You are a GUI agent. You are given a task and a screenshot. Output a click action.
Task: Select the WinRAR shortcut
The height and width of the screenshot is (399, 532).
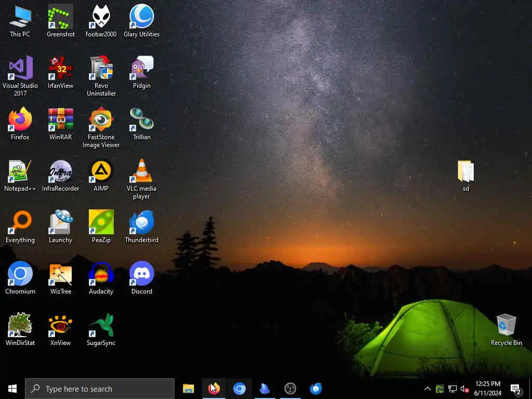(x=60, y=124)
